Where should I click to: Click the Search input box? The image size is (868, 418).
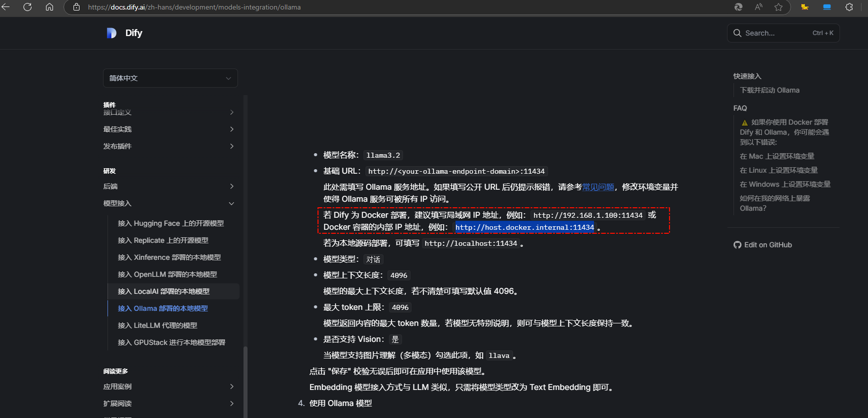(783, 33)
